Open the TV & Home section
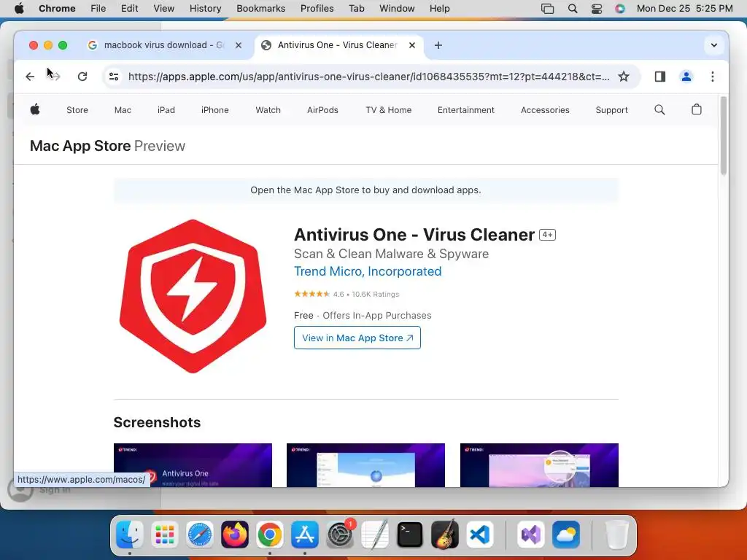This screenshot has height=560, width=747. point(388,110)
